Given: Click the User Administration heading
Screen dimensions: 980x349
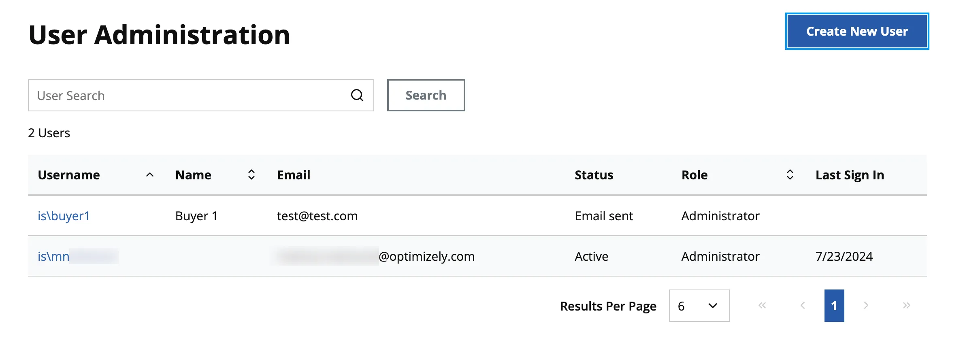Looking at the screenshot, I should pyautogui.click(x=160, y=34).
